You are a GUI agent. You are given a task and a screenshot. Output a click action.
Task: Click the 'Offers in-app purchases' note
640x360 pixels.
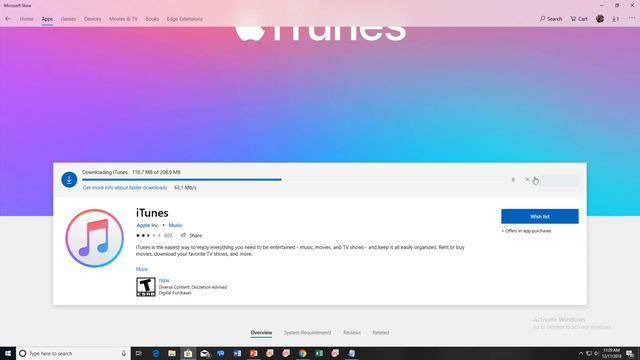coord(526,231)
